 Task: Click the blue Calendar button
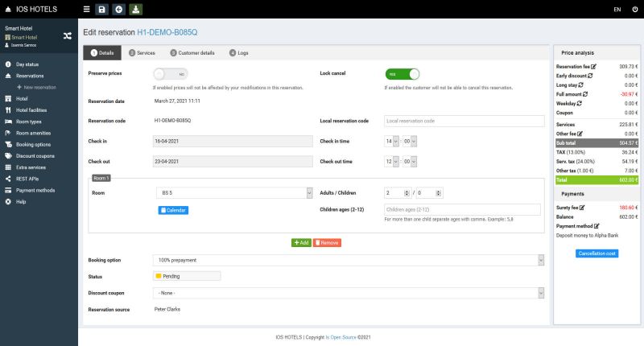pos(173,210)
